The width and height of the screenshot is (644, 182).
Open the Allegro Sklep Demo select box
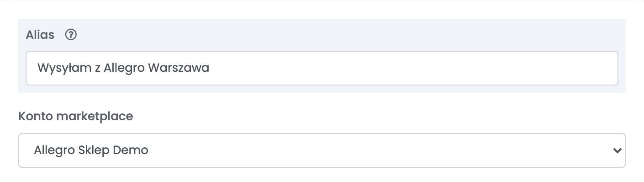tap(322, 150)
